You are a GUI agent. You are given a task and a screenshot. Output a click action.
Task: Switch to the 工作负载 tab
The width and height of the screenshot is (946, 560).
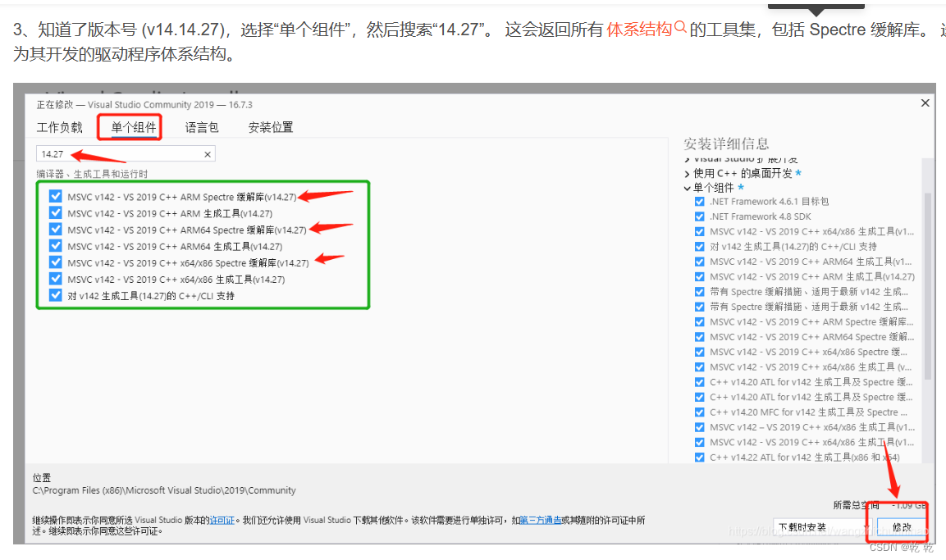point(59,127)
